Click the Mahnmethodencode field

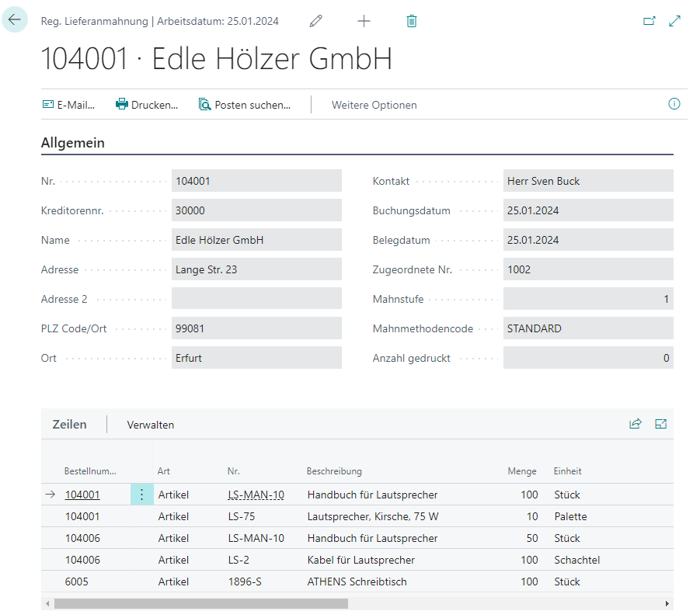click(587, 328)
